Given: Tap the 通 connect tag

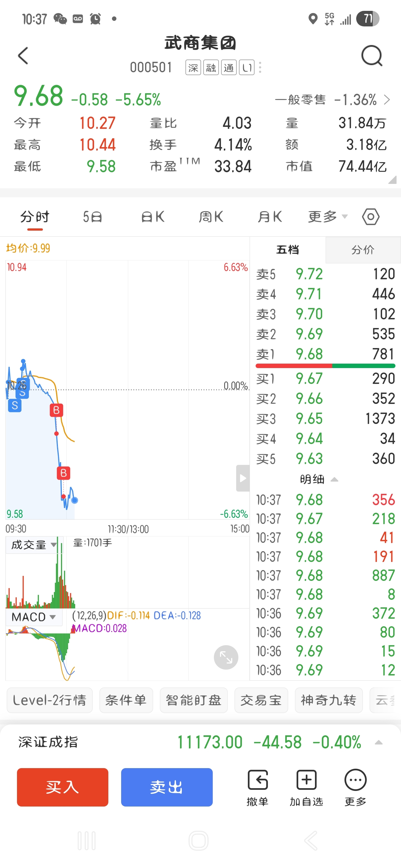Looking at the screenshot, I should click(229, 68).
